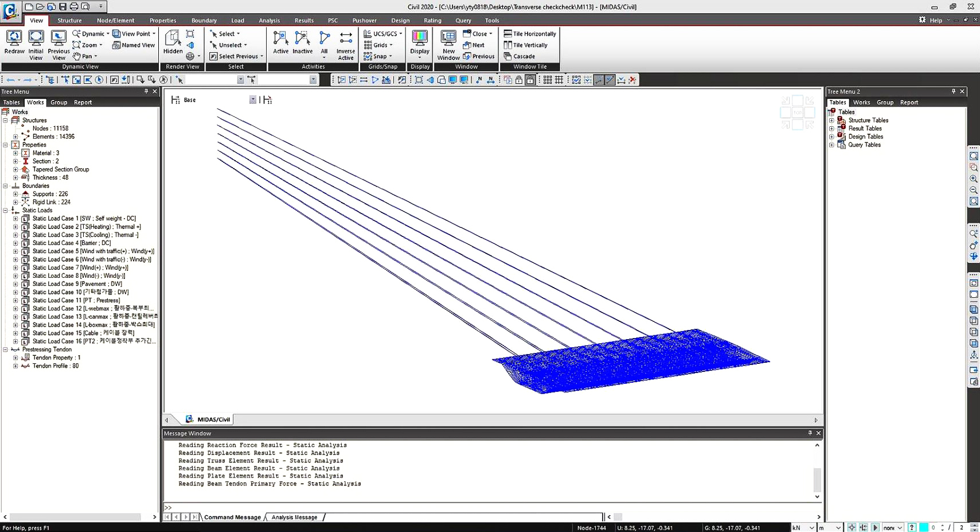Switch to Works tab in Tree Menu 2
This screenshot has width=980, height=532.
[x=861, y=102]
